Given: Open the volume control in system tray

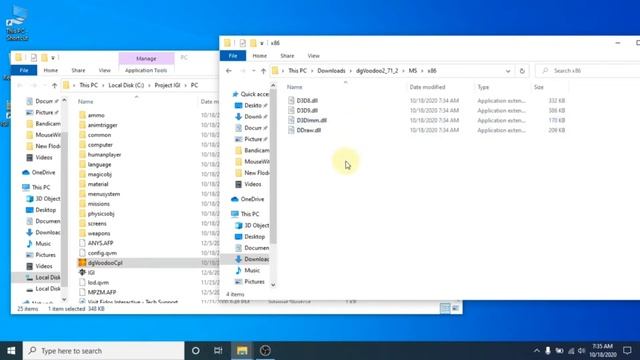Looking at the screenshot, I should coord(582,351).
